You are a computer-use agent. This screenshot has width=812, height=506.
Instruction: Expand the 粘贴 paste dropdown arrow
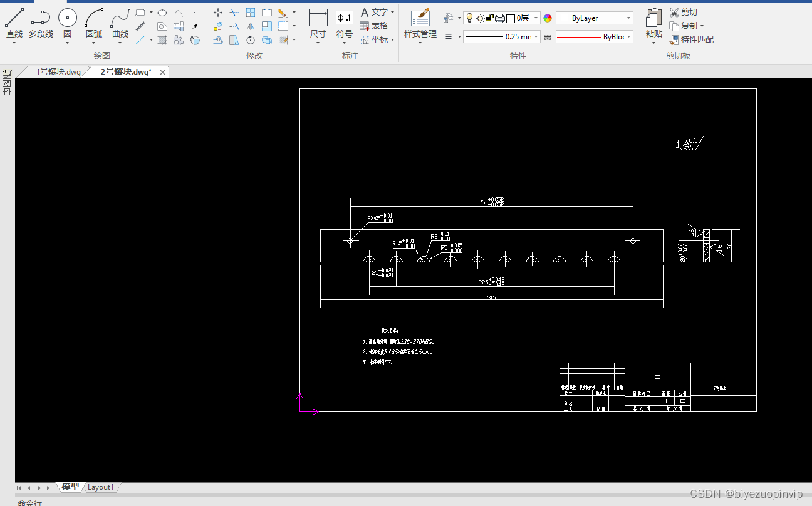(x=653, y=43)
